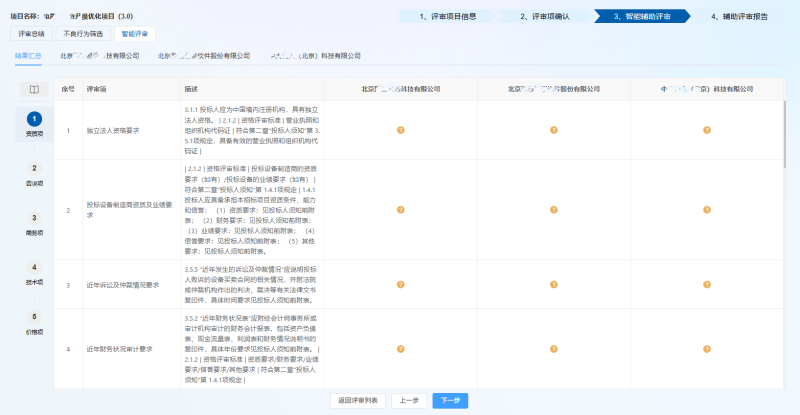Viewport: 800px width, 415px height.
Task: Switch to the 不良行为筛选 tab
Action: tap(83, 34)
